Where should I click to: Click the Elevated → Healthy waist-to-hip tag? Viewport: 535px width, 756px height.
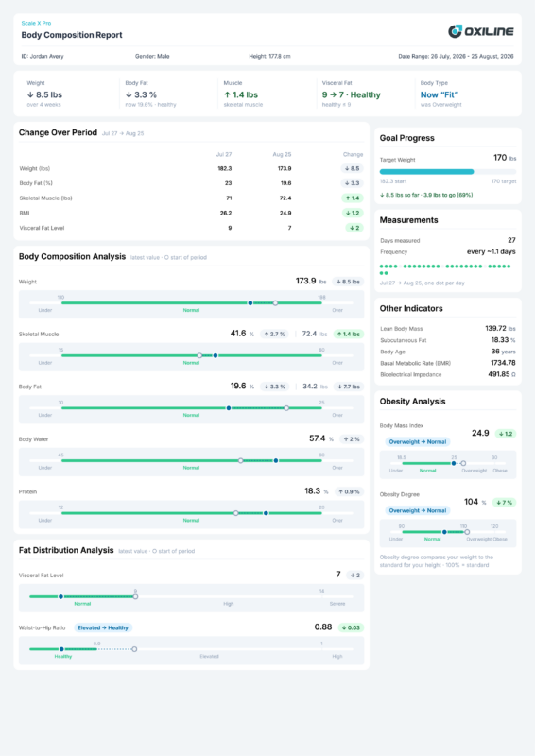tap(103, 627)
